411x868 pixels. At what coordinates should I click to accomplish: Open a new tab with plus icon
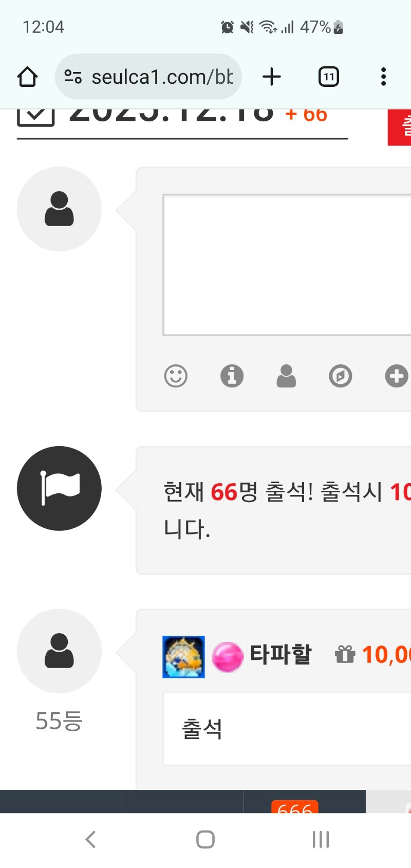[272, 77]
